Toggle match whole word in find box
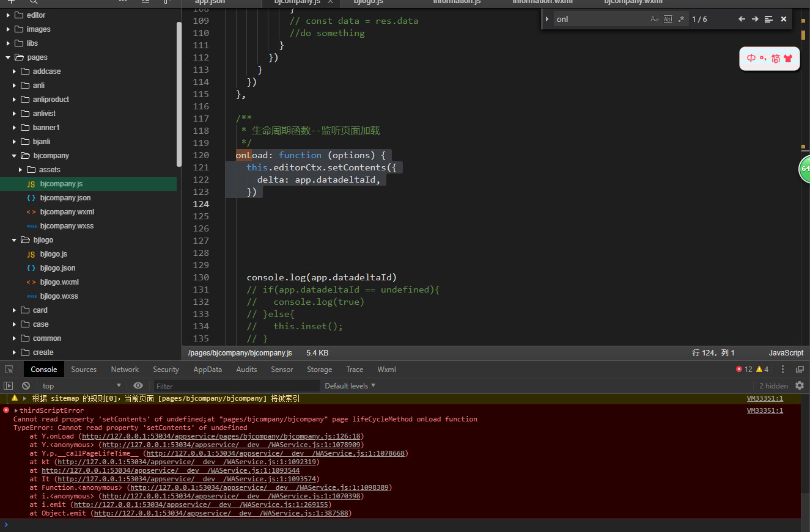Viewport: 810px width, 532px height. coord(668,19)
